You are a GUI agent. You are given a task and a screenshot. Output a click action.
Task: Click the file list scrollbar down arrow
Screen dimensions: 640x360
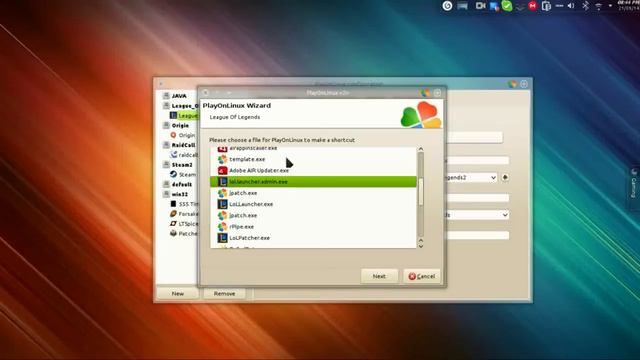(421, 246)
